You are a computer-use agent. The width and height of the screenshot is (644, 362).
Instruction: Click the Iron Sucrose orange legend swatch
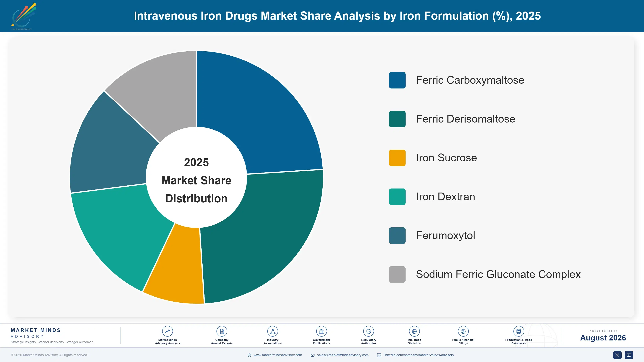click(397, 158)
